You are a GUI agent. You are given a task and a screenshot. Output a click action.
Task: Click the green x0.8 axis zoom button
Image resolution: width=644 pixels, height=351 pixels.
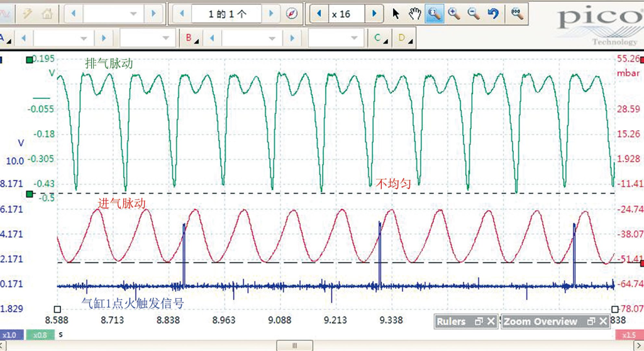(40, 335)
